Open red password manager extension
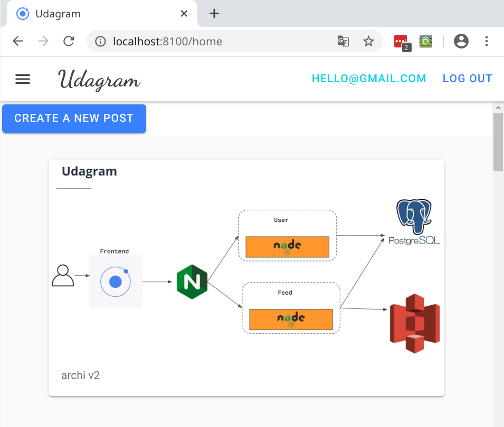Screen dimensions: 504x427 pos(402,42)
